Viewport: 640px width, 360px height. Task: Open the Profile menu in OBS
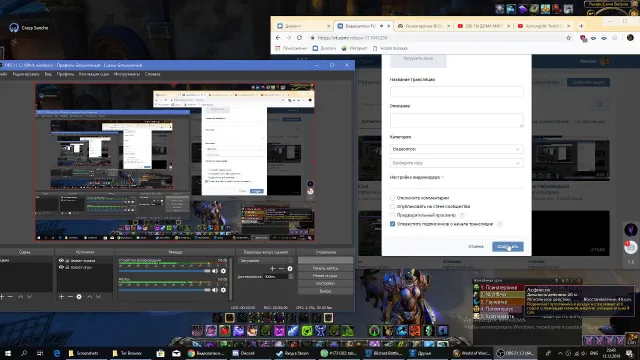point(65,74)
